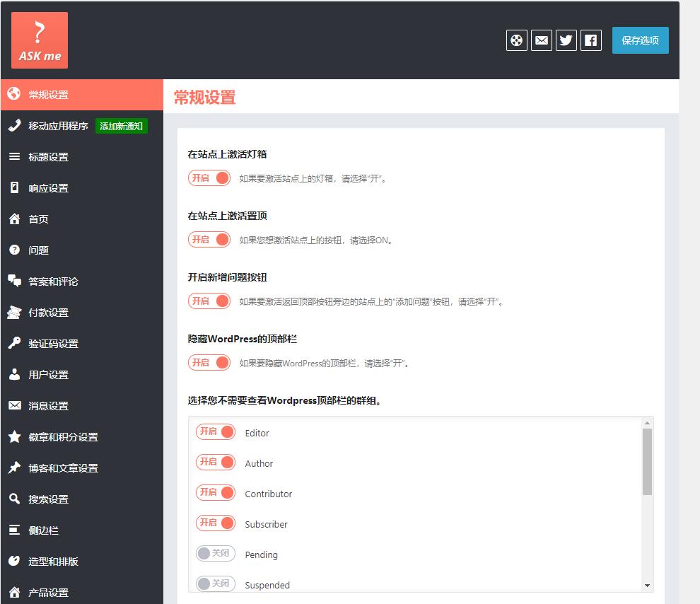Image resolution: width=700 pixels, height=604 pixels.
Task: Open the 常规设置 menu item
Action: tap(82, 95)
